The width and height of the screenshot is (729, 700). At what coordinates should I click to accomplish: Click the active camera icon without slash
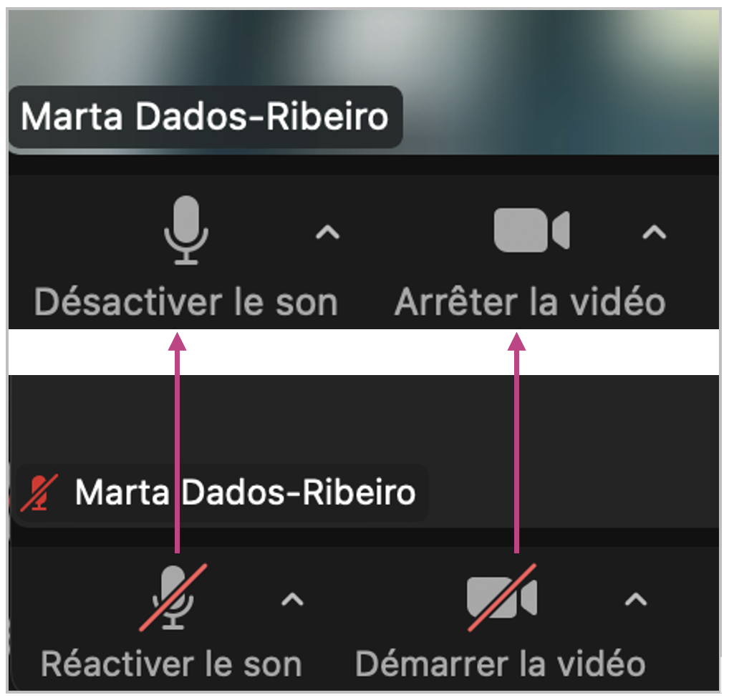(x=531, y=230)
